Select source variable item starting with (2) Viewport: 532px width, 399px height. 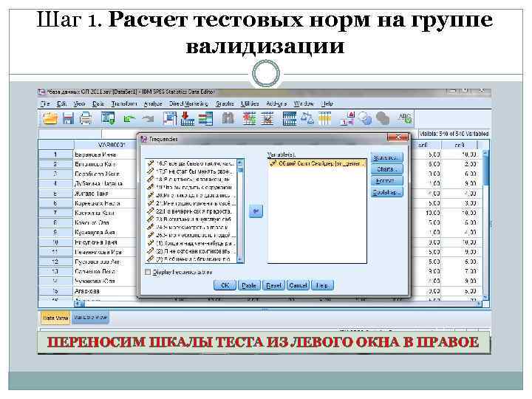pos(191,251)
